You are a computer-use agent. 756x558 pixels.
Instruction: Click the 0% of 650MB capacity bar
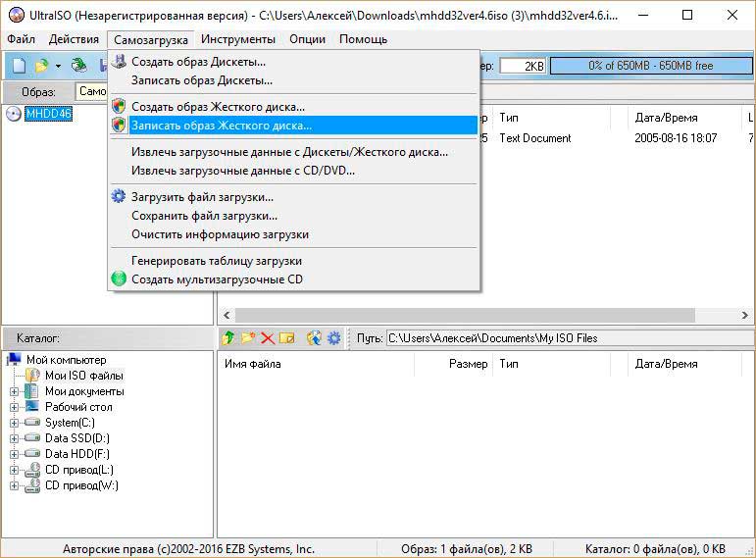[x=651, y=66]
